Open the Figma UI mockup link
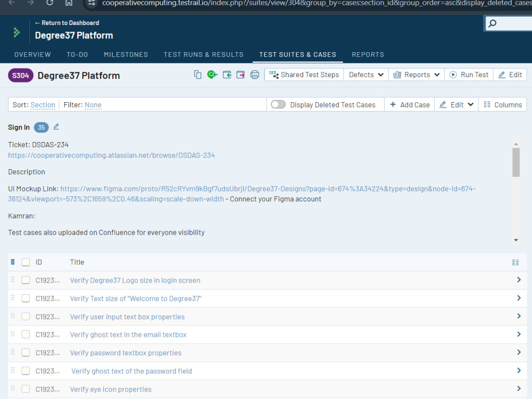The image size is (532, 399). (x=242, y=194)
